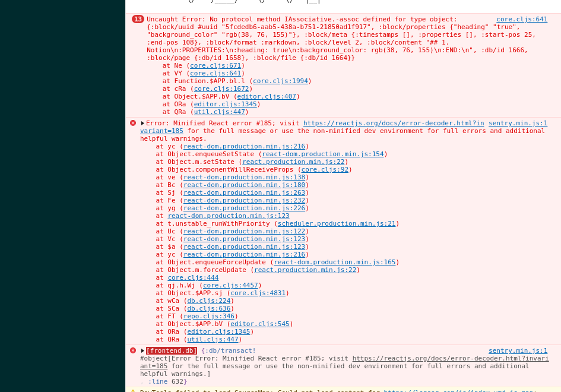Viewport: 561px width, 392px height.
Task: Open the core.cljs:1672 link at cRa
Action: [221, 88]
